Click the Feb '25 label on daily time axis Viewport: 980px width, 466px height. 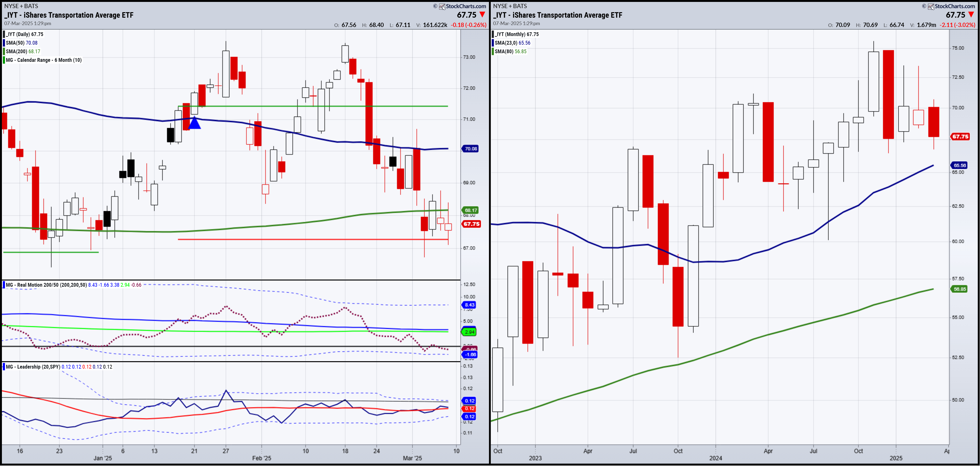click(262, 458)
